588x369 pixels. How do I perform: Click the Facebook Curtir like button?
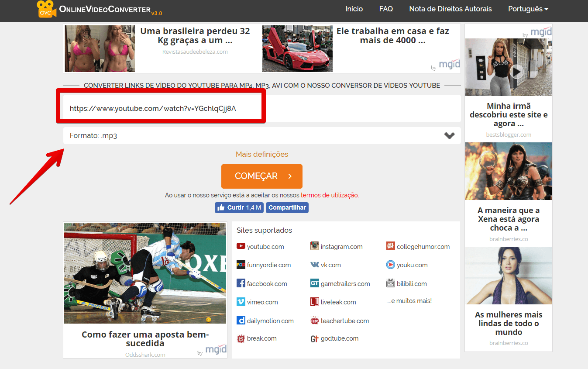click(239, 207)
